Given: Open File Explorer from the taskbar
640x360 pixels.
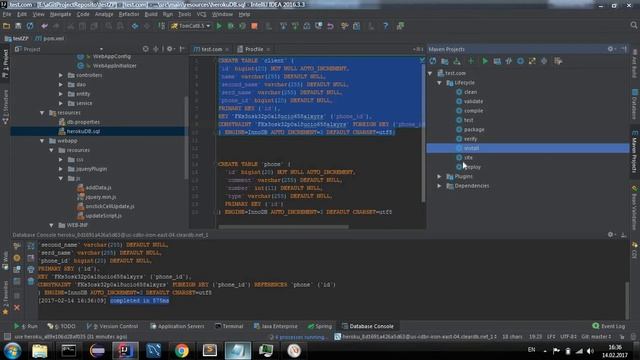Looking at the screenshot, I should pyautogui.click(x=40, y=351).
